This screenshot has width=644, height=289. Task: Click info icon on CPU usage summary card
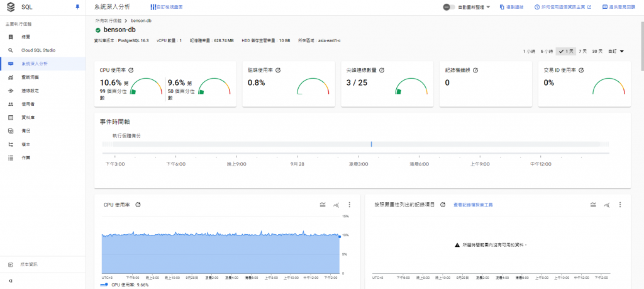pos(131,71)
